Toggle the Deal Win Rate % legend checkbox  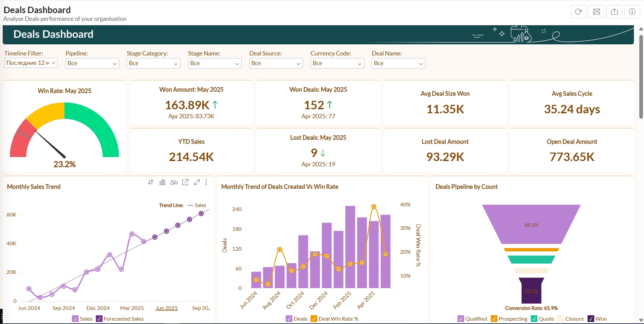point(314,319)
